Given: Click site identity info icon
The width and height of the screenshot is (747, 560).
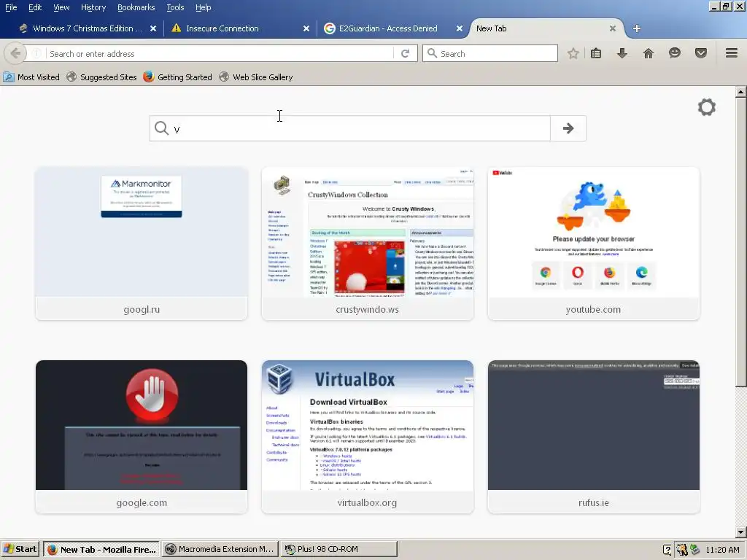Looking at the screenshot, I should 36,54.
